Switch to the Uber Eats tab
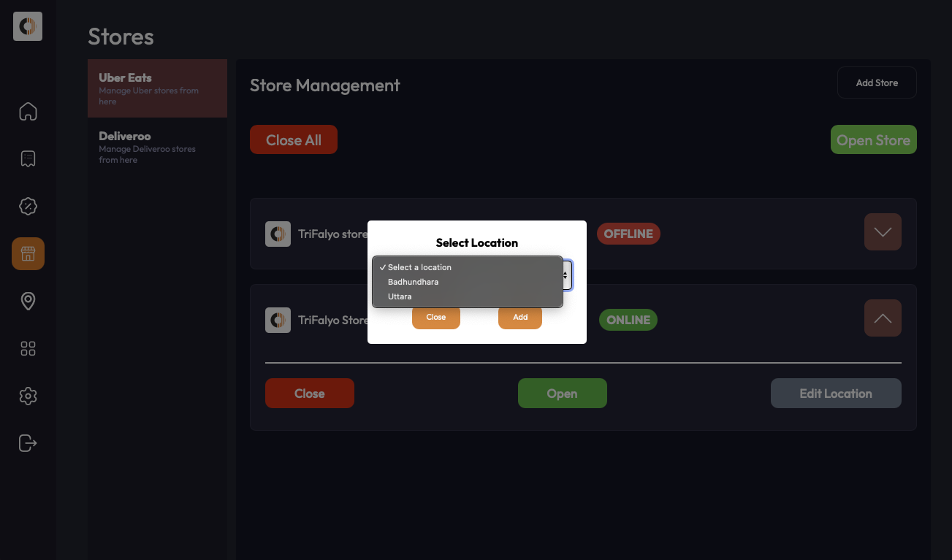This screenshot has width=952, height=560. [157, 88]
